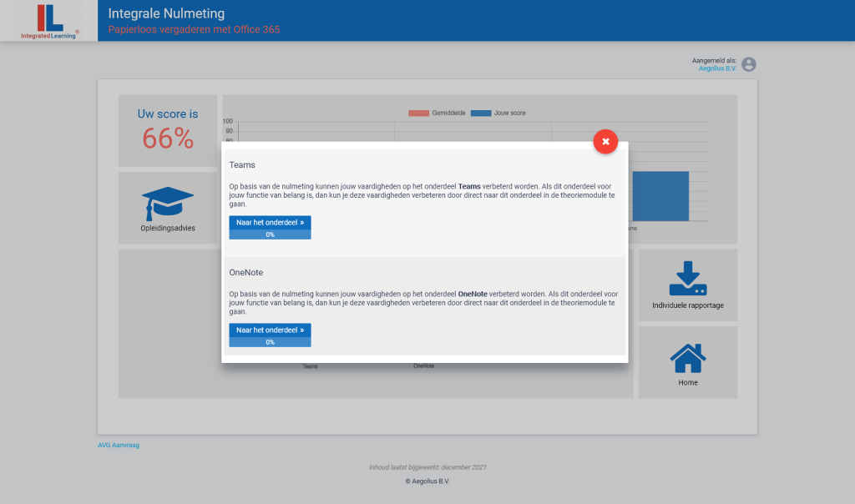Go to Home via the house icon
Screen dimensions: 855x504
tap(688, 359)
